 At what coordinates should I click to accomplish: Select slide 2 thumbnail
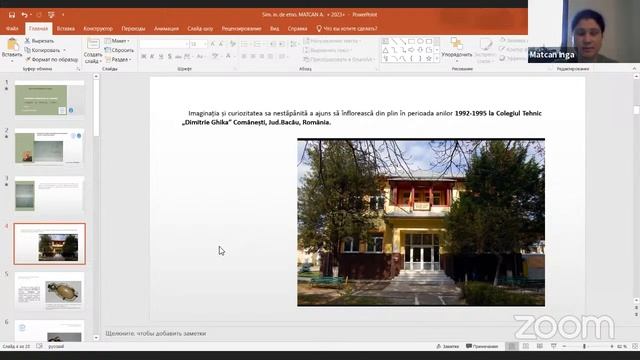[x=49, y=147]
